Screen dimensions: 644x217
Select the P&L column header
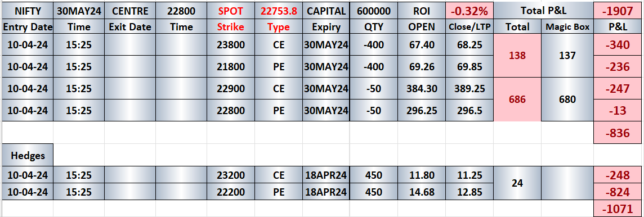[618, 27]
